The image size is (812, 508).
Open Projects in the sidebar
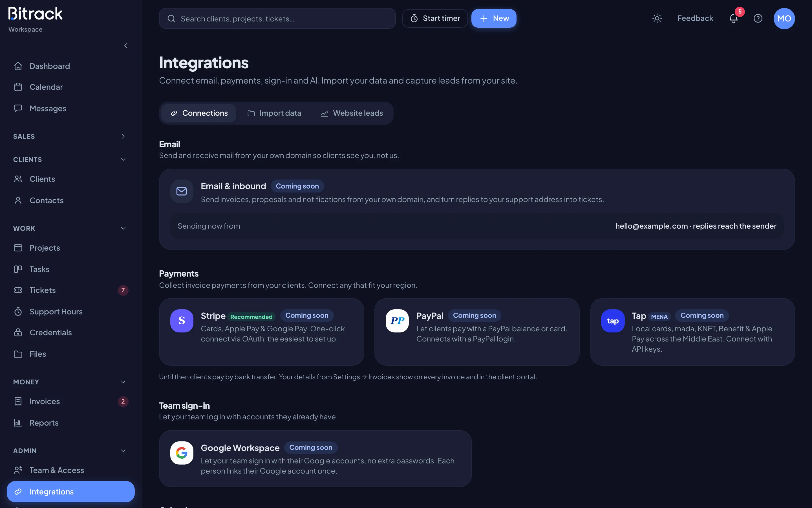[x=70, y=248]
